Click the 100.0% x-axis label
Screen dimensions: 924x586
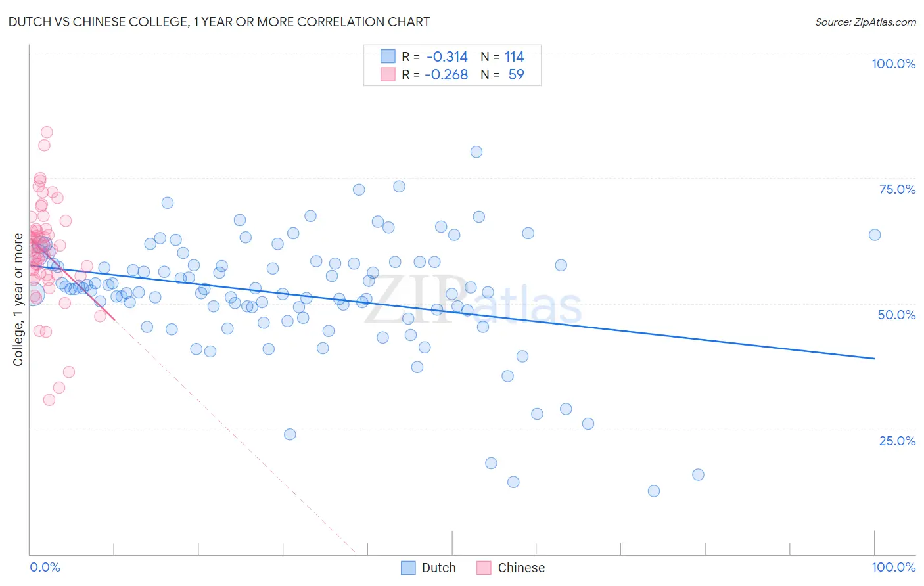click(x=894, y=567)
